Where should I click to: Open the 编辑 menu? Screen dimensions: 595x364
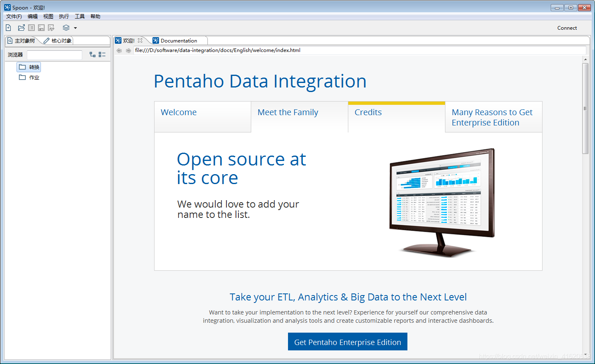33,17
